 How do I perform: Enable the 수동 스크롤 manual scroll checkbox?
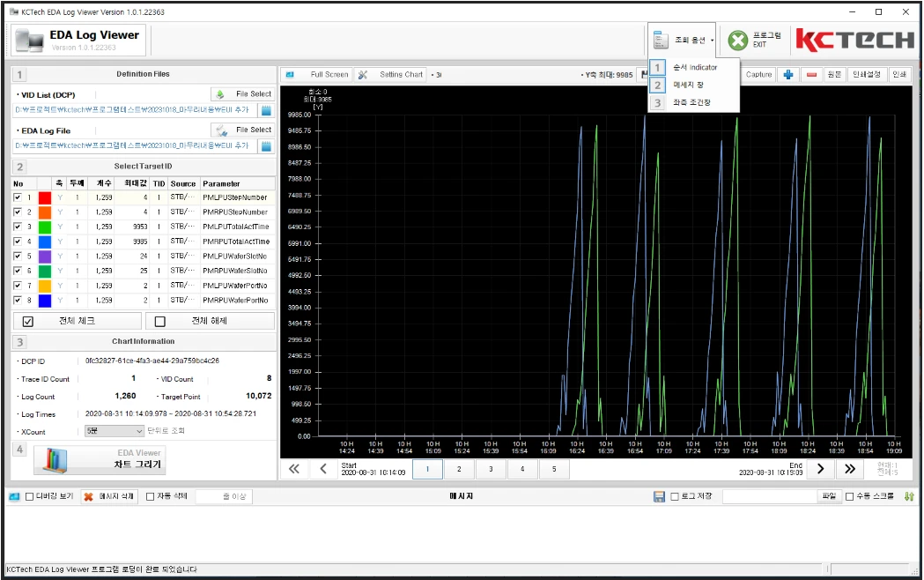click(849, 497)
